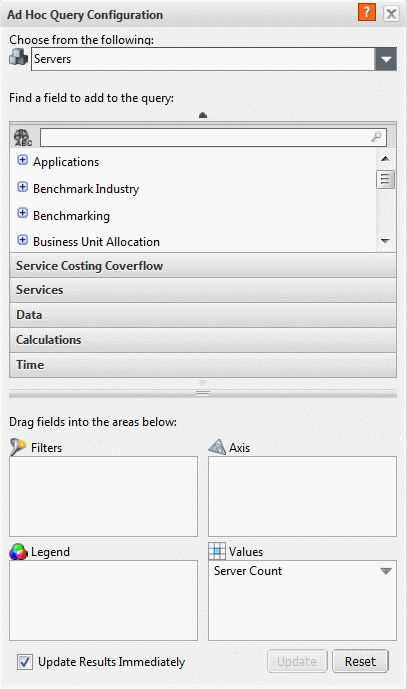Viewport: 407px width, 689px height.
Task: Click the Filters funnel icon
Action: coord(18,447)
